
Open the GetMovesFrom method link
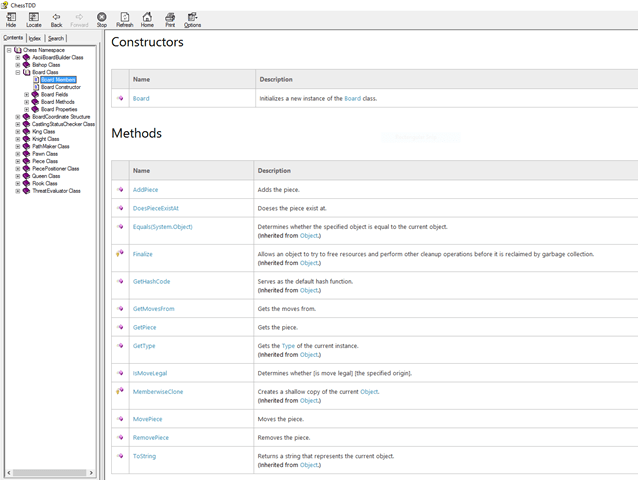coord(153,309)
